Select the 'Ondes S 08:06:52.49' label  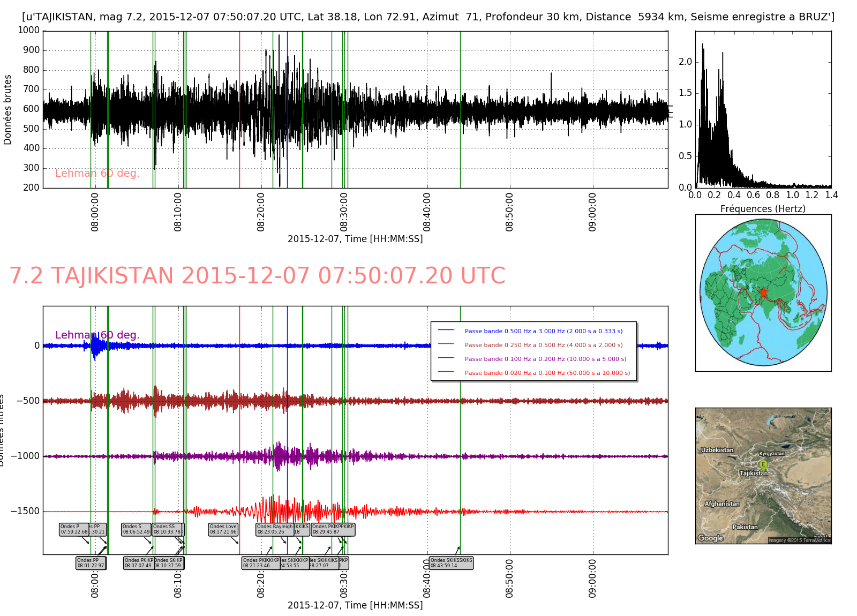click(136, 529)
